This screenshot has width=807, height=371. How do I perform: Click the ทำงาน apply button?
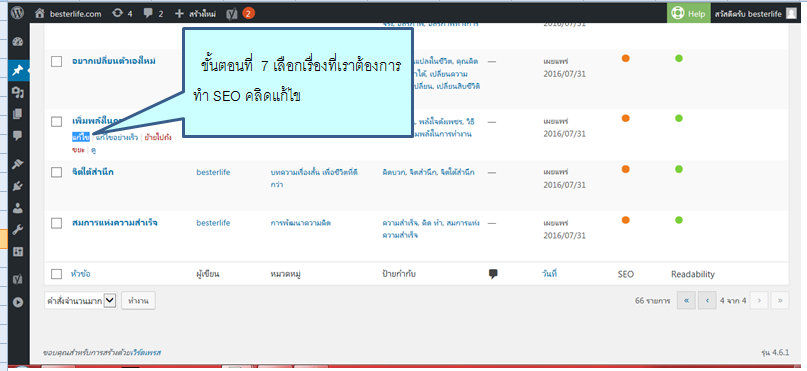pyautogui.click(x=138, y=301)
